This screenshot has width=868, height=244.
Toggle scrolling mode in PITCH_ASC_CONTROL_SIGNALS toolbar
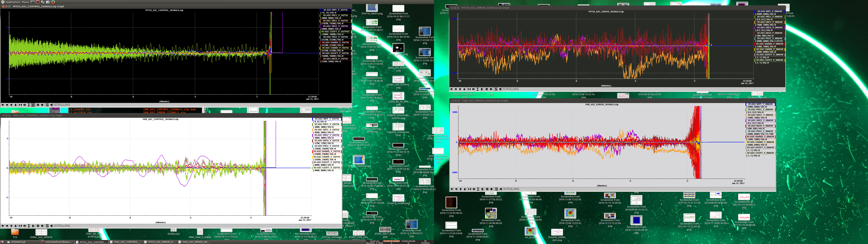[x=52, y=105]
